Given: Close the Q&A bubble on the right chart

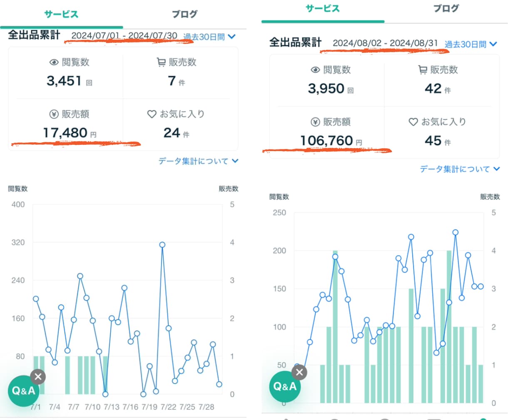Looking at the screenshot, I should pos(299,373).
